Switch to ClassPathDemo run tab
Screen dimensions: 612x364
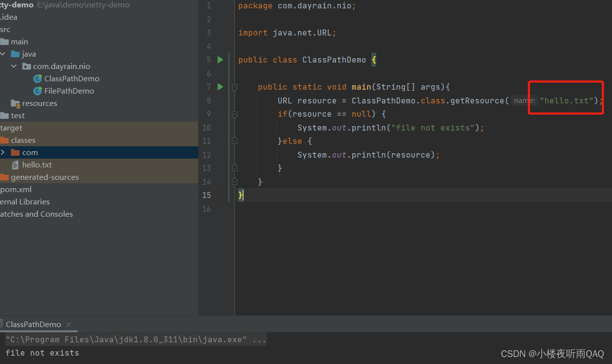point(34,325)
